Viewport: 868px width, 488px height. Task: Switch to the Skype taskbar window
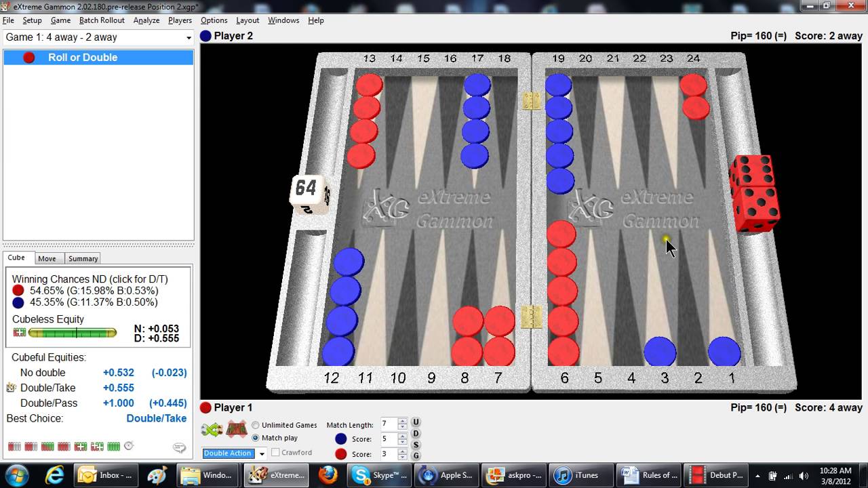tap(378, 474)
